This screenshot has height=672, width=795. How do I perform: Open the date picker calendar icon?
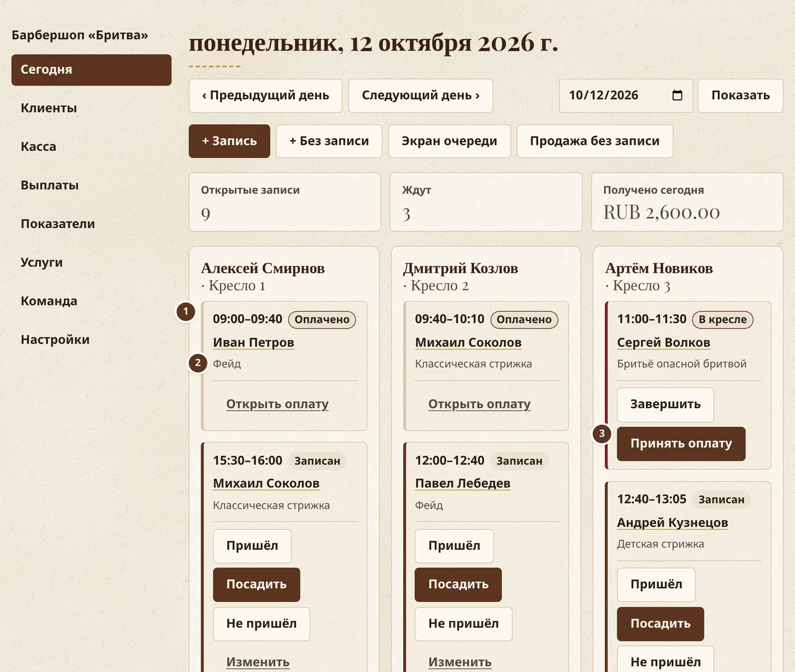(x=677, y=95)
